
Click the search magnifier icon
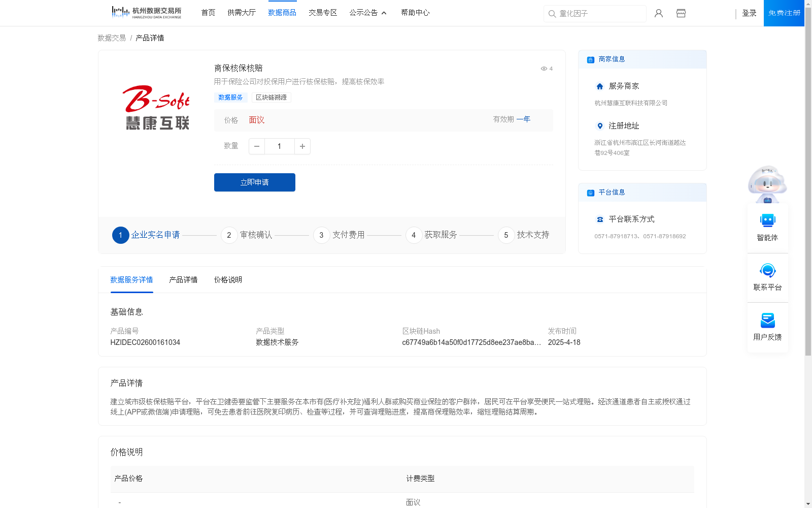(x=552, y=14)
